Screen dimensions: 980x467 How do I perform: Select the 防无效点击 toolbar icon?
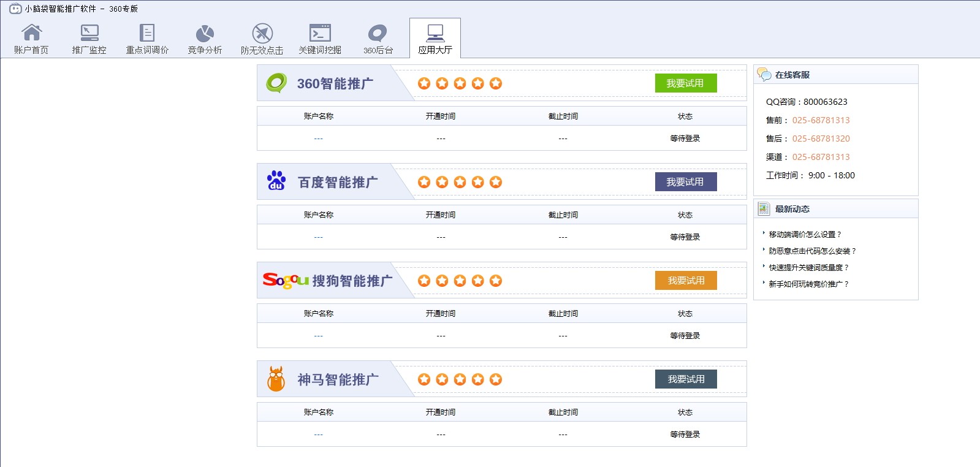262,39
